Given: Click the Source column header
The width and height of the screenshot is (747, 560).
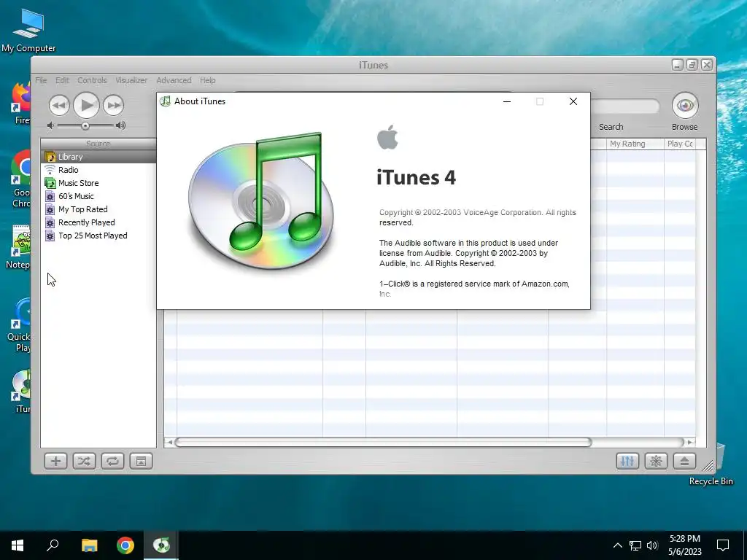Looking at the screenshot, I should 98,144.
